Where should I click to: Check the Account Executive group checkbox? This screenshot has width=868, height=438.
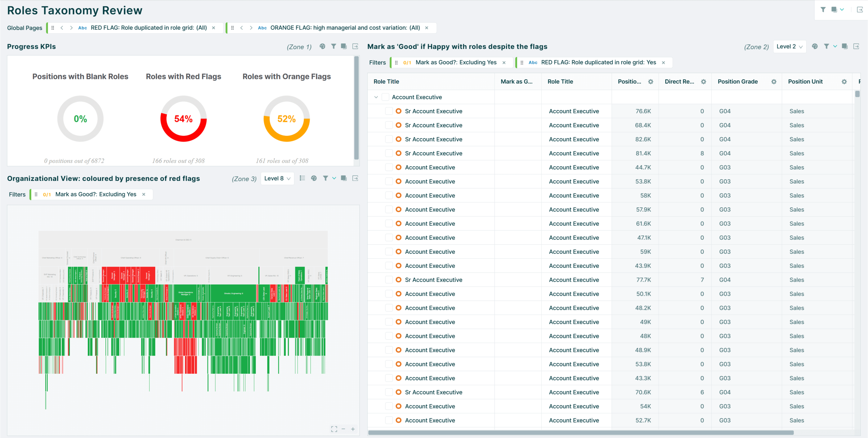[386, 97]
